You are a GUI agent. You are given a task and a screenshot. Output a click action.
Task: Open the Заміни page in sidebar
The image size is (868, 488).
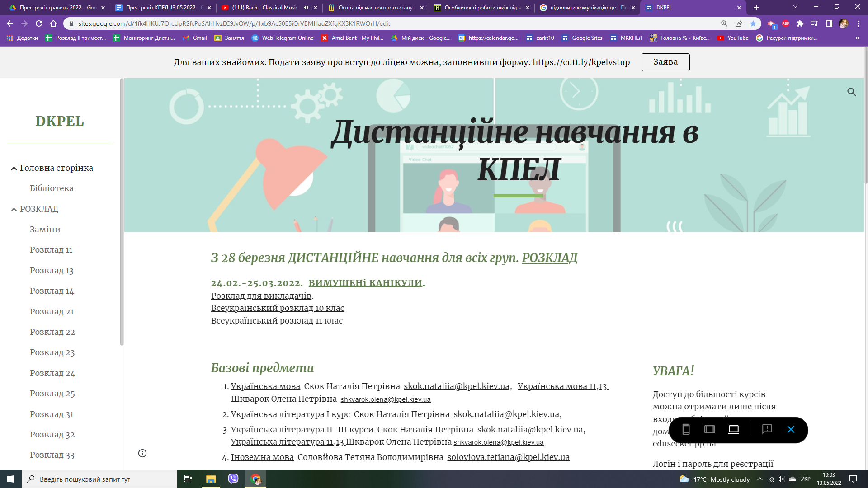[45, 230]
